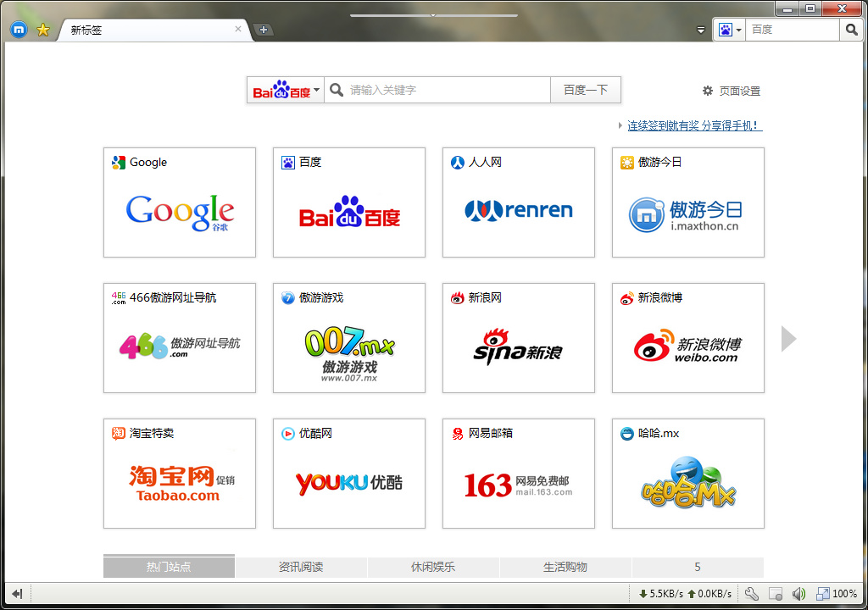Click the 新浪微博 favicon in tile header

[x=626, y=298]
